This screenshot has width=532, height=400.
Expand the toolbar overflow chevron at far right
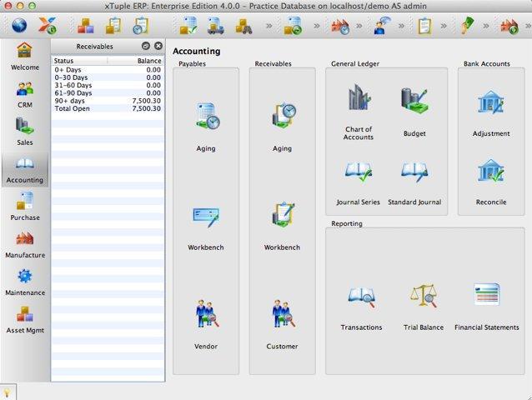tap(528, 26)
